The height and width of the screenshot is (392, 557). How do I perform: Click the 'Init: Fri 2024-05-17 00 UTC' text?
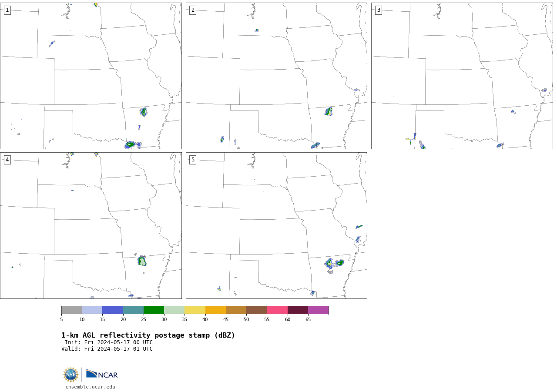(x=109, y=342)
